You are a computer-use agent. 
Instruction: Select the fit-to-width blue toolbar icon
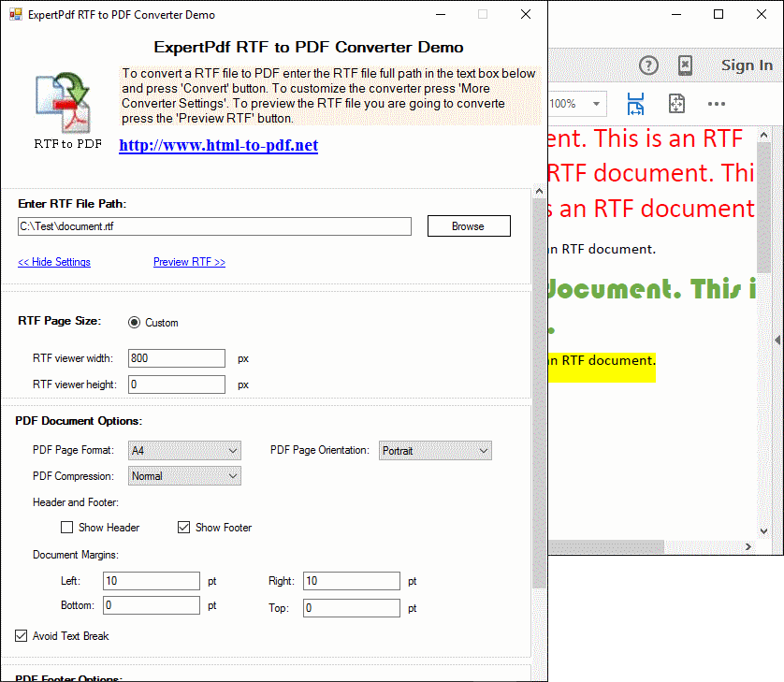point(635,104)
